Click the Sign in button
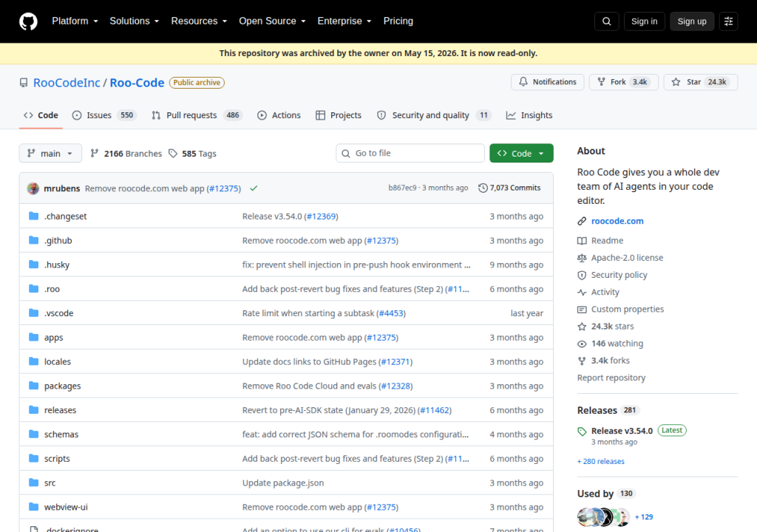Image resolution: width=757 pixels, height=532 pixels. pos(644,21)
